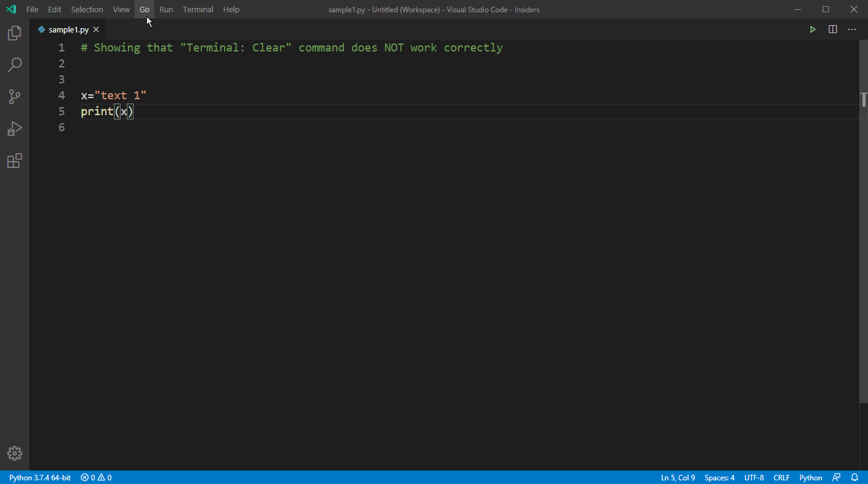868x484 pixels.
Task: Click the print(x) statement on line 5
Action: pos(107,112)
